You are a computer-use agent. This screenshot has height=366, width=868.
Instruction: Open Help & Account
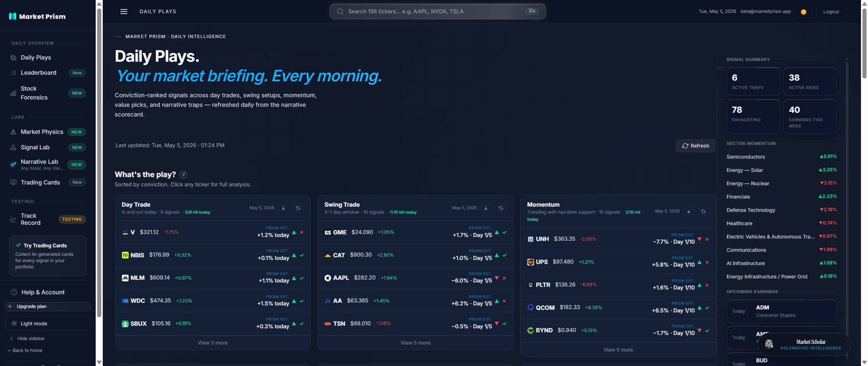click(43, 292)
